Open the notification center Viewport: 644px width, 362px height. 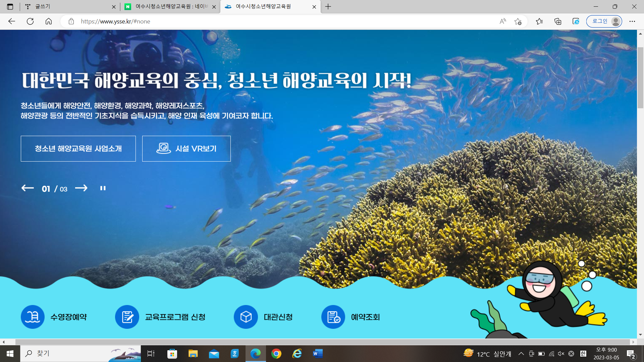pyautogui.click(x=631, y=354)
